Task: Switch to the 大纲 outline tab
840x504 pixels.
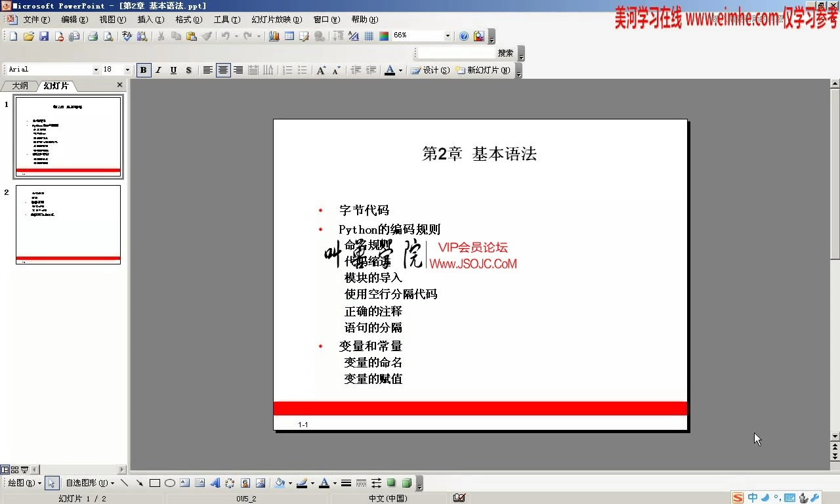Action: pos(19,85)
